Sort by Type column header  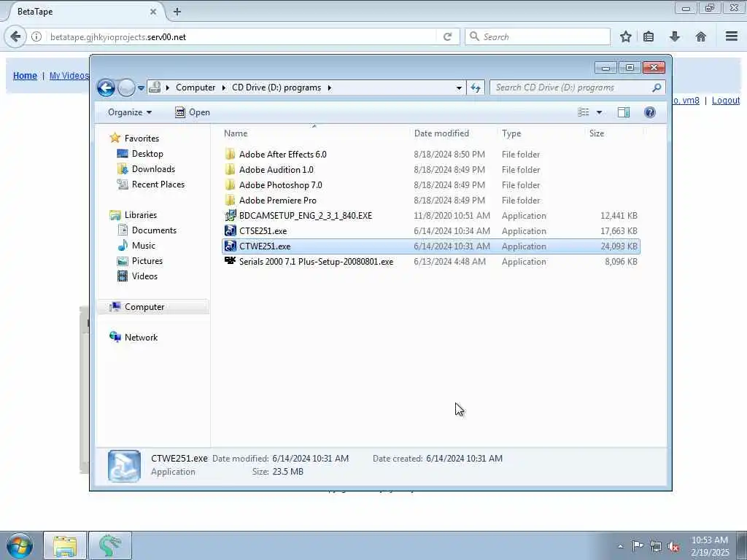coord(511,133)
